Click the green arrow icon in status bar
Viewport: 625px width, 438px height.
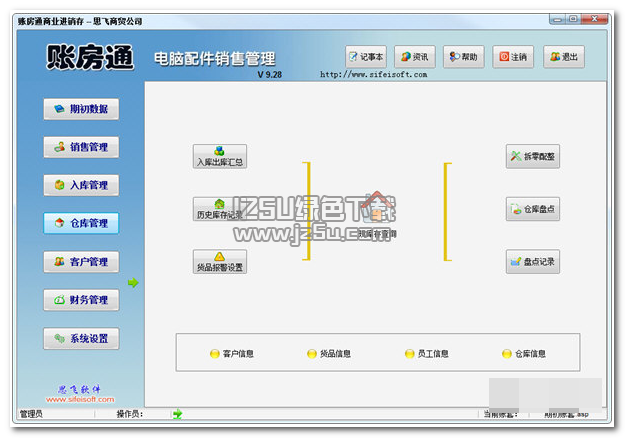pos(178,414)
